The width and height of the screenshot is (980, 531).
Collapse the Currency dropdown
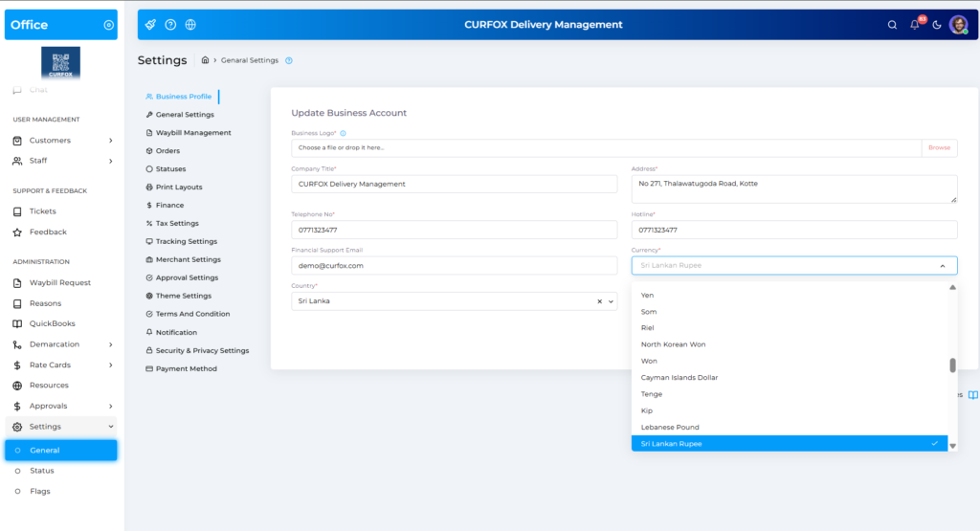943,266
